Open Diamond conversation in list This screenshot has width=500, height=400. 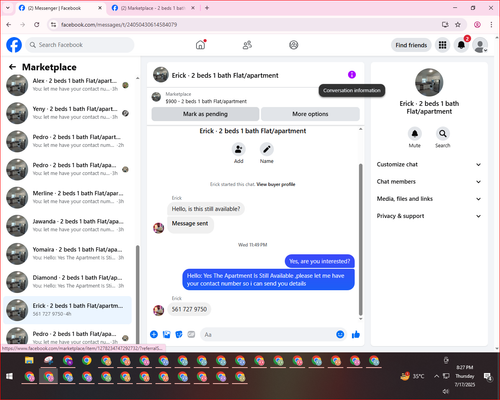68,282
